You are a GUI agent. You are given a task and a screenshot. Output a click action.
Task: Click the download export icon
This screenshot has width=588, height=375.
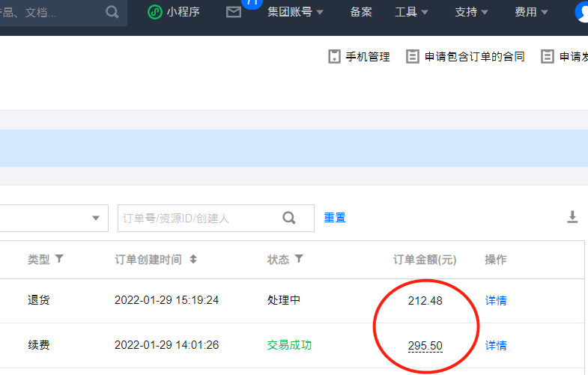pyautogui.click(x=572, y=217)
